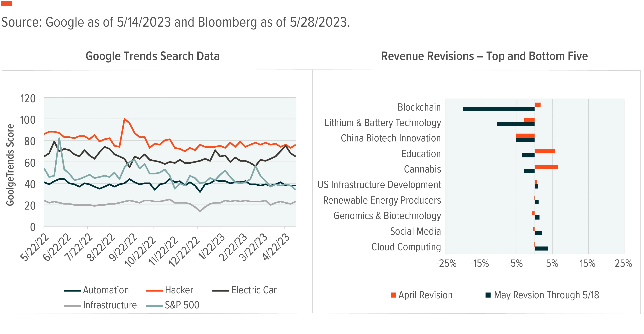This screenshot has height=334, width=644.
Task: Click the April Revision legend square
Action: click(393, 295)
